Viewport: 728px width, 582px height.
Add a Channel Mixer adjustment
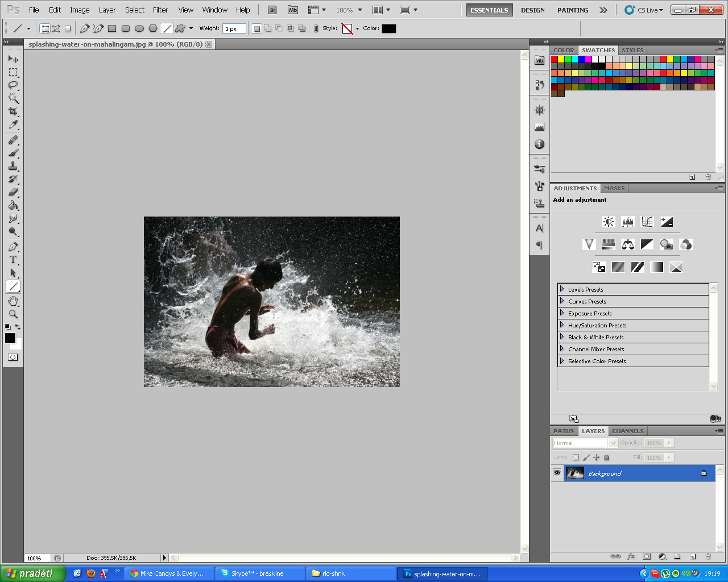coord(686,244)
